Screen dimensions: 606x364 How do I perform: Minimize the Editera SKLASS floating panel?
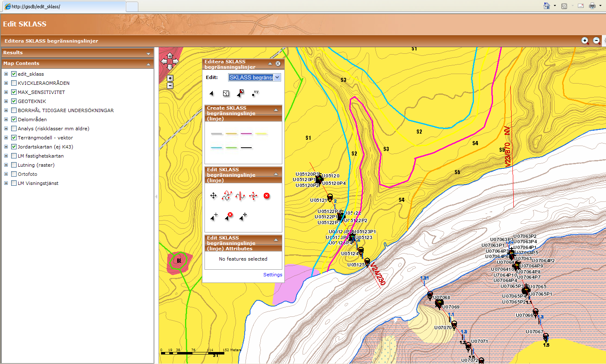270,64
